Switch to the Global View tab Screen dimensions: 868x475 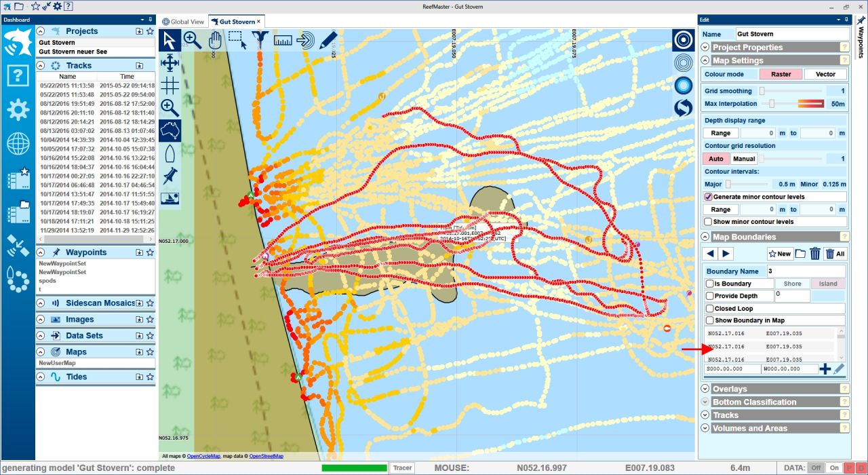[x=184, y=22]
